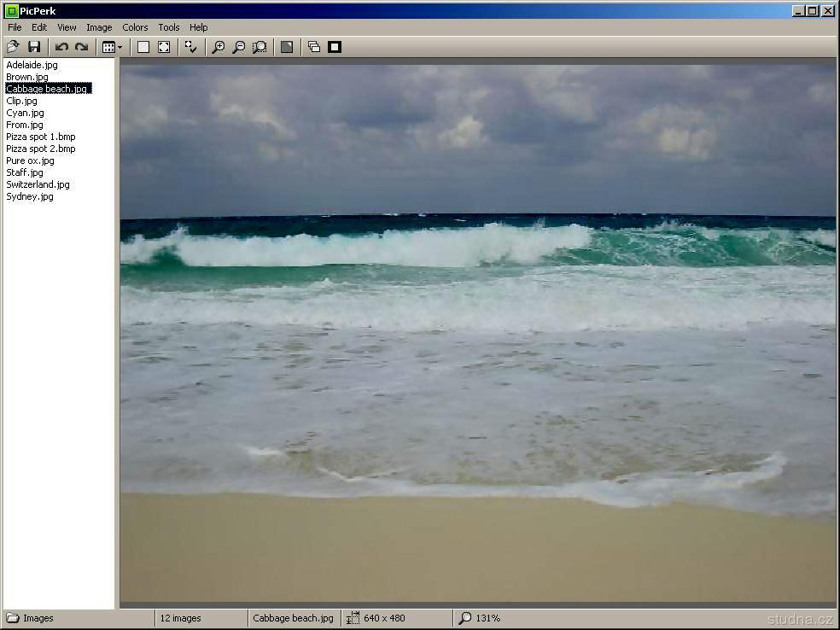Click the beach photo in the viewer
This screenshot has height=630, width=840.
coord(477,333)
